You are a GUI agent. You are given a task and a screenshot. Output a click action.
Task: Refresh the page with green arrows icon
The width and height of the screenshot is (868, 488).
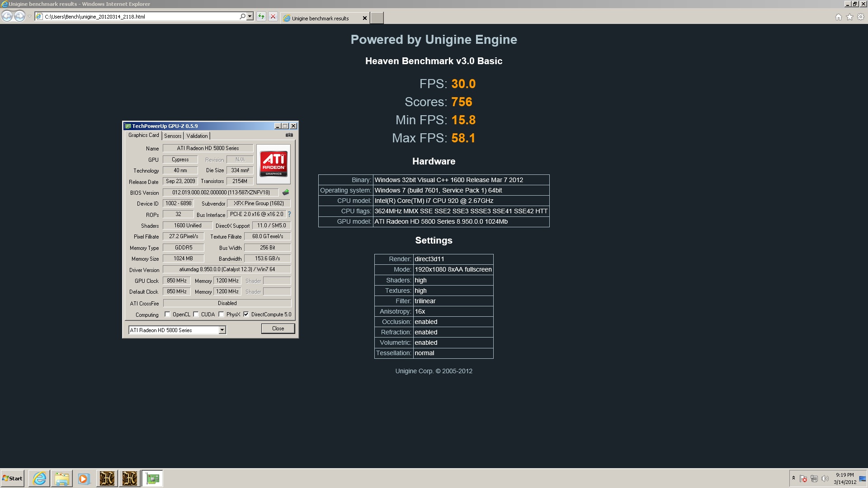tap(261, 17)
